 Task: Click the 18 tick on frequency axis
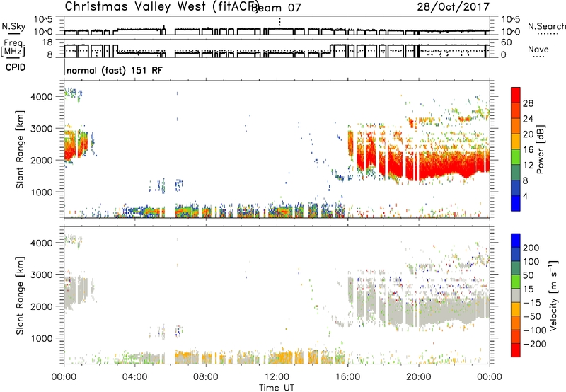click(47, 42)
